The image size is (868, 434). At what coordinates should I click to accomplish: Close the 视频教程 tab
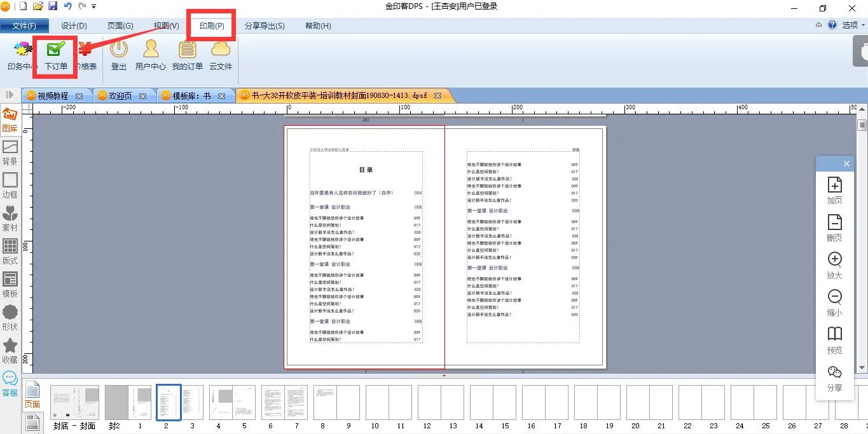(x=79, y=96)
